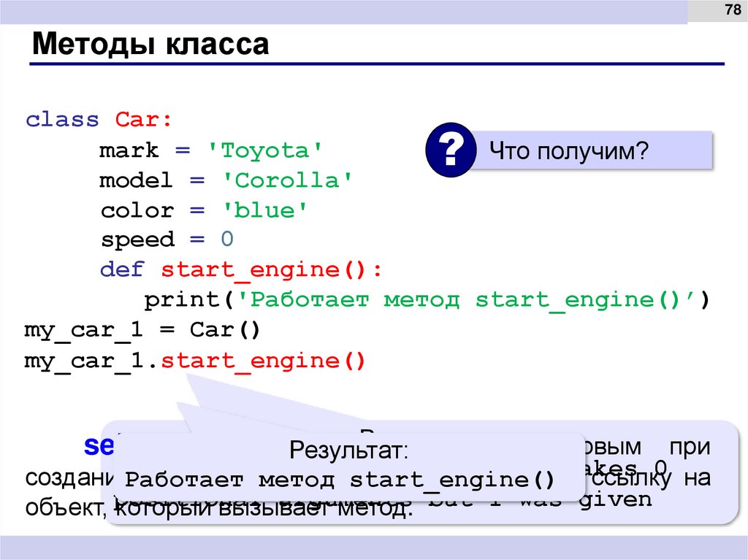Viewport: 748px width, 560px height.
Task: Click the 'Что получим?' callout box
Action: [592, 150]
